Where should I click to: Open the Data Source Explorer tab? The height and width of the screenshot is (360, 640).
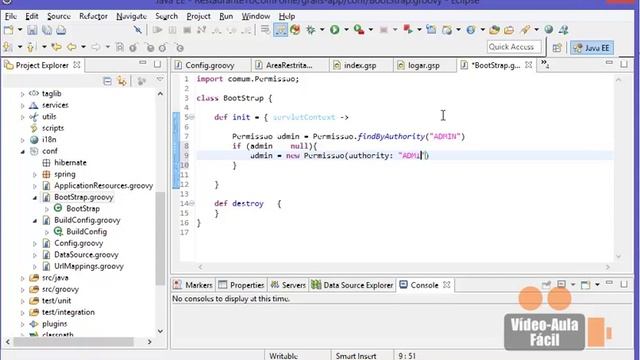353,285
